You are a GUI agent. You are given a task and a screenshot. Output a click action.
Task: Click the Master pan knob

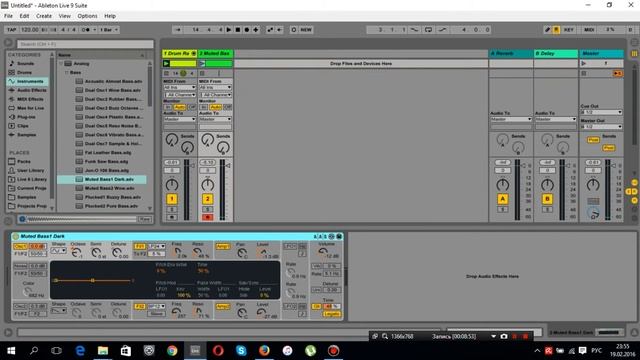[593, 185]
